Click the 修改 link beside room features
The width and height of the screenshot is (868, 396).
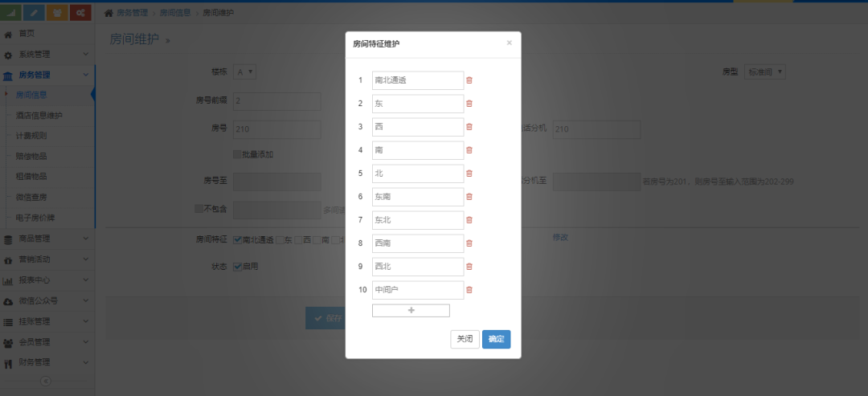coord(560,237)
